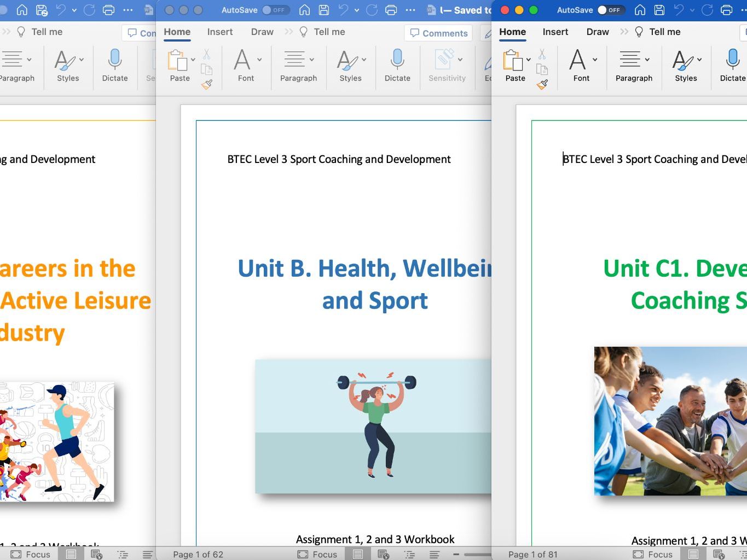Viewport: 747px width, 560px height.
Task: Click the zoom slider in the Unit B status bar
Action: tap(478, 555)
